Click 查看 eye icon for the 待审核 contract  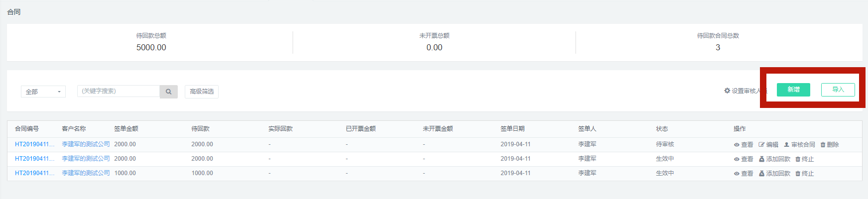pos(743,145)
